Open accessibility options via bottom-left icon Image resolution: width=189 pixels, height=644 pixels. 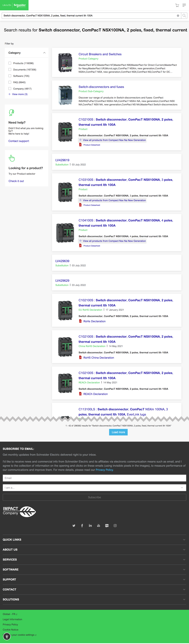click(x=7, y=636)
